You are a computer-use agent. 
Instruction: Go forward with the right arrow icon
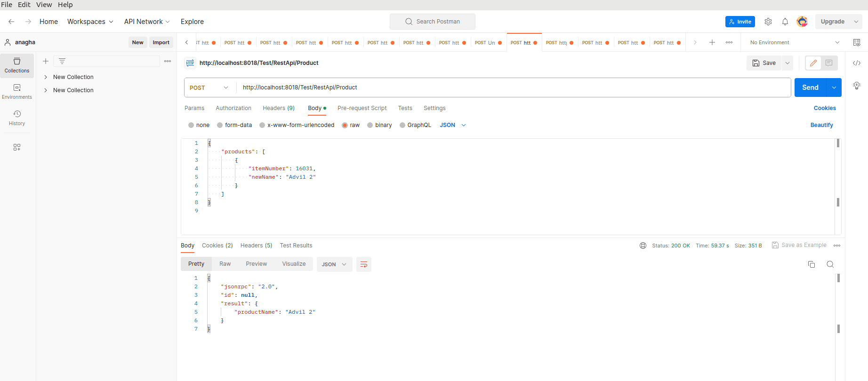28,22
